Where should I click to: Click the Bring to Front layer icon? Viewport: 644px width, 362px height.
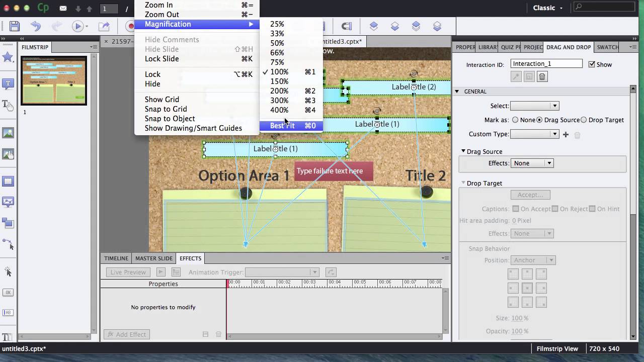click(x=416, y=26)
